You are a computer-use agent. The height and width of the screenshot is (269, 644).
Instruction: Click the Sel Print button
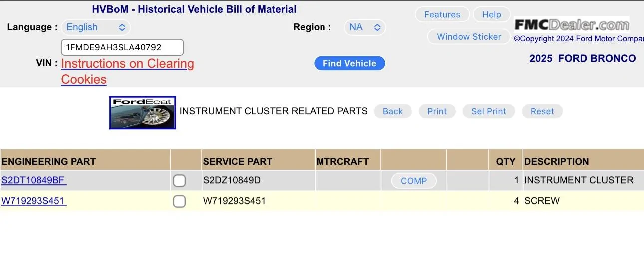(x=489, y=111)
